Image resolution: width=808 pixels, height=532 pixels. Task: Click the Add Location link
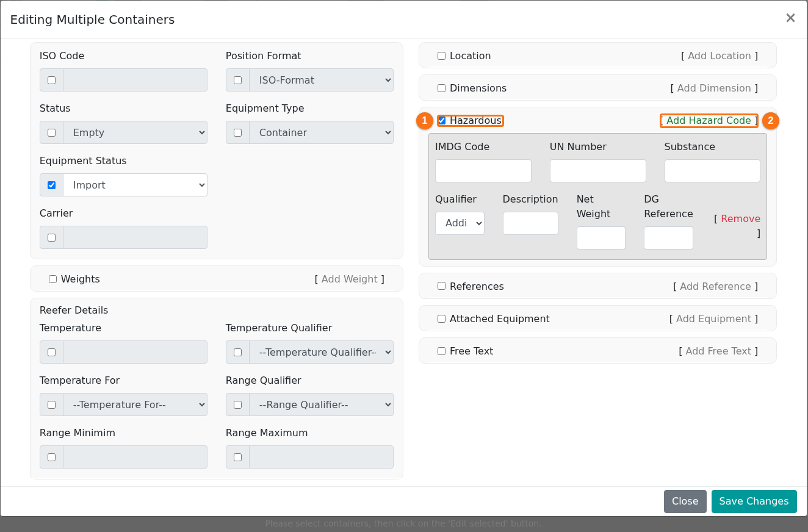click(720, 56)
